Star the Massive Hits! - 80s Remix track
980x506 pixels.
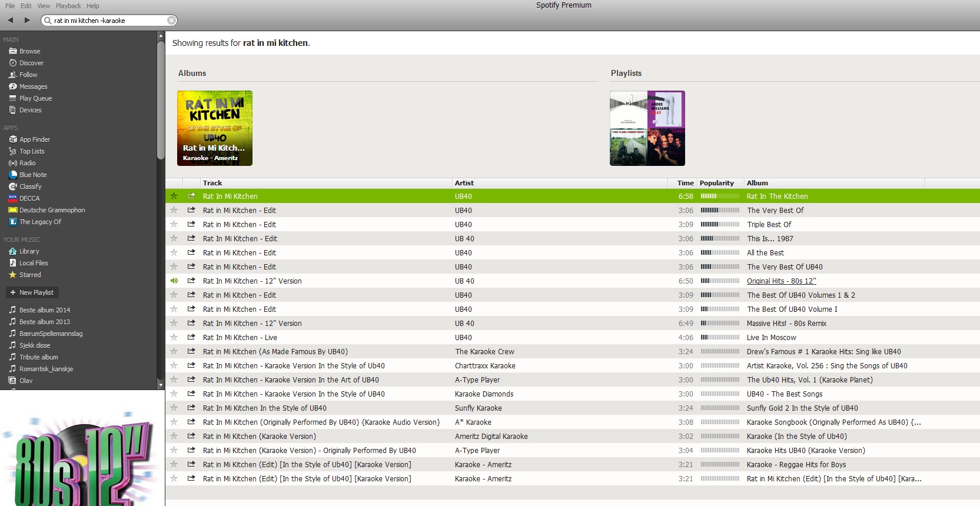tap(174, 323)
